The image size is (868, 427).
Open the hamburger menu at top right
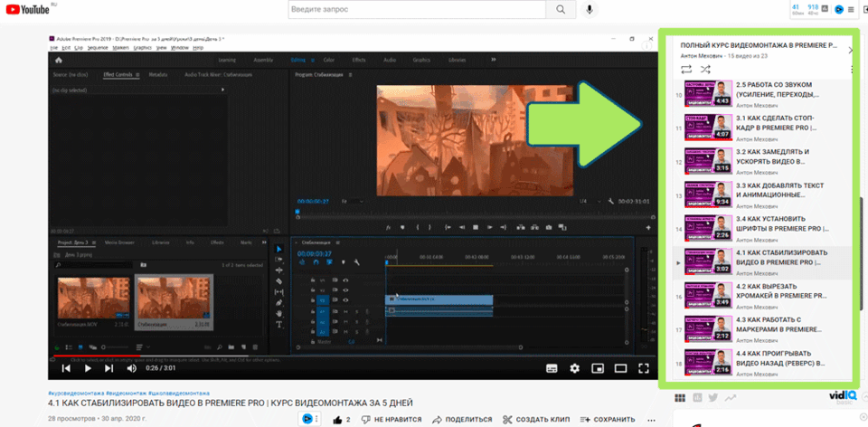click(851, 9)
